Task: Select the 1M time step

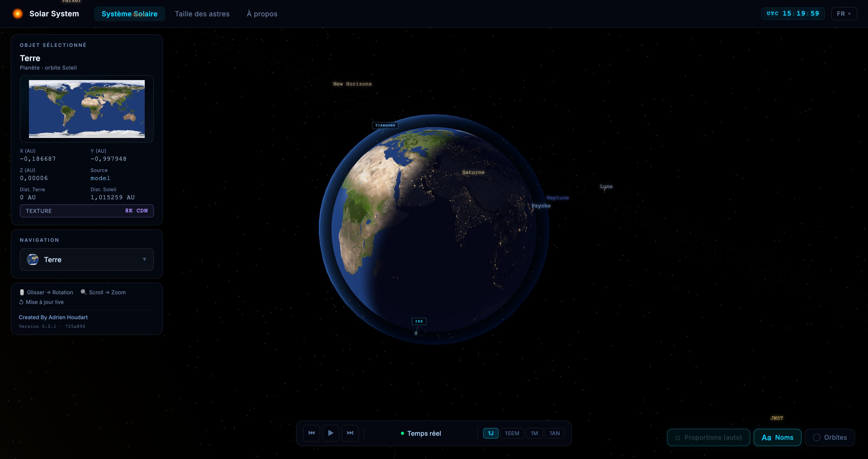Action: (x=535, y=433)
